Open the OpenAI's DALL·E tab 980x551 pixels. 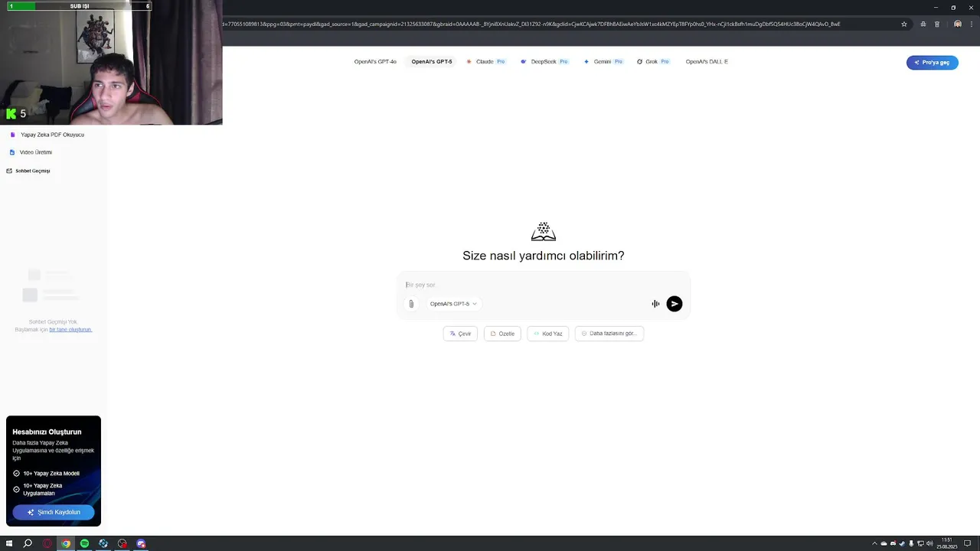pos(707,61)
